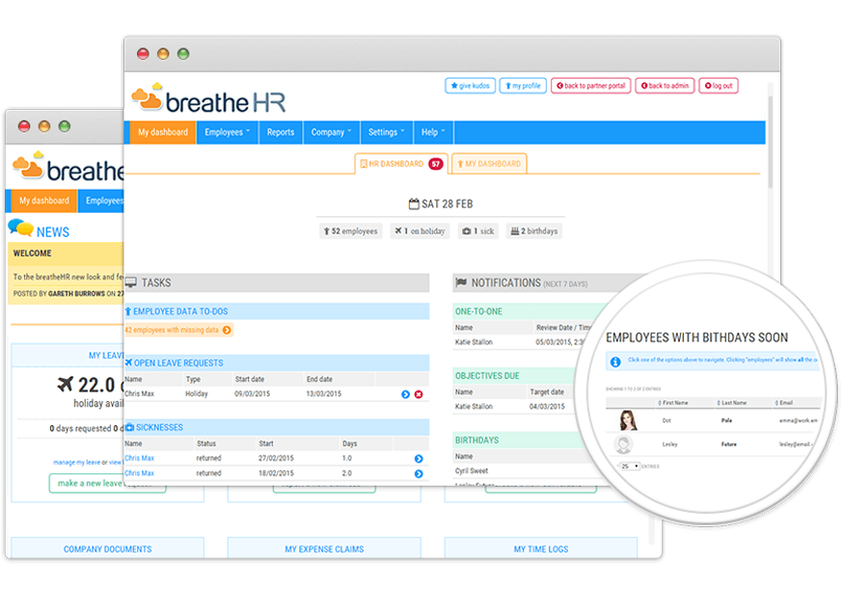Image resolution: width=843 pixels, height=616 pixels.
Task: Sort birthdays table by First Name
Action: [672, 403]
